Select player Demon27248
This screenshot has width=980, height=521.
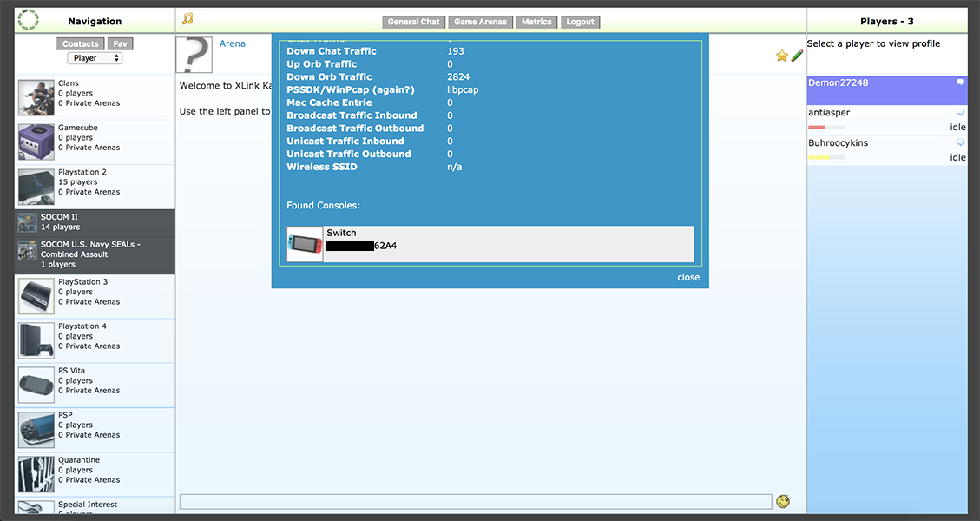coord(887,90)
